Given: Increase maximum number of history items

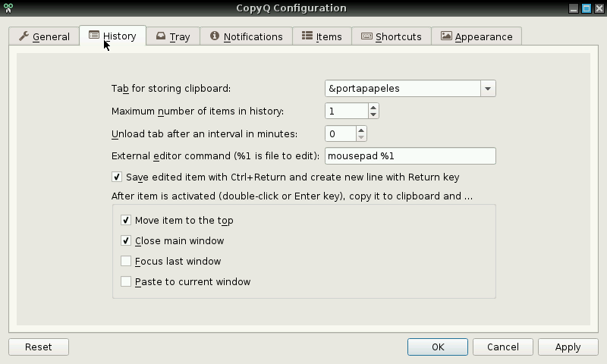Looking at the screenshot, I should 373,108.
